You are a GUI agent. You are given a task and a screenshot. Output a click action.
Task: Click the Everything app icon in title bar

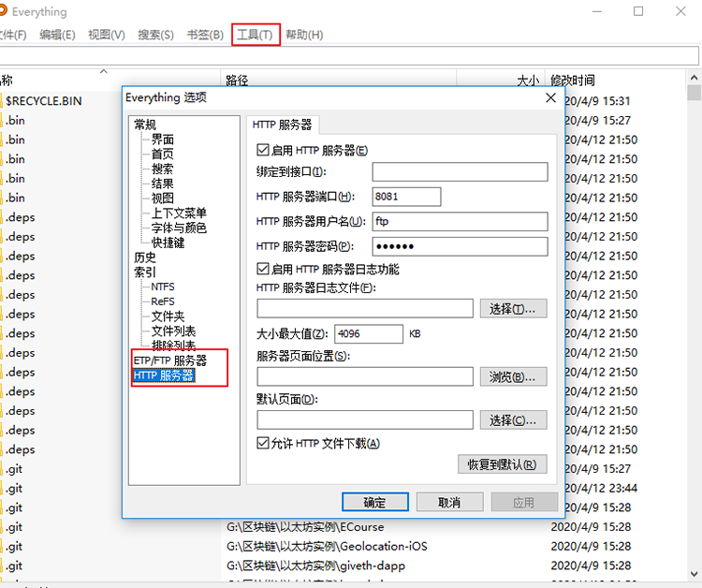tap(3, 12)
